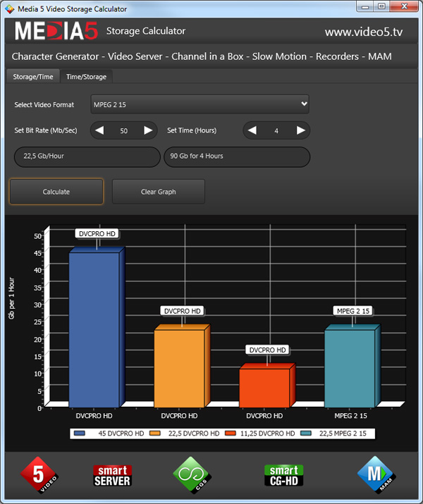Decrease the time hours with left arrow
Screen dimensions: 423x504
[252, 130]
